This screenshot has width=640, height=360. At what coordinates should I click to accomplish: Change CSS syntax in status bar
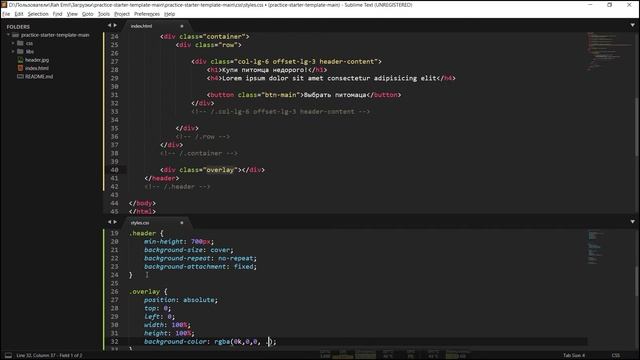(616, 356)
